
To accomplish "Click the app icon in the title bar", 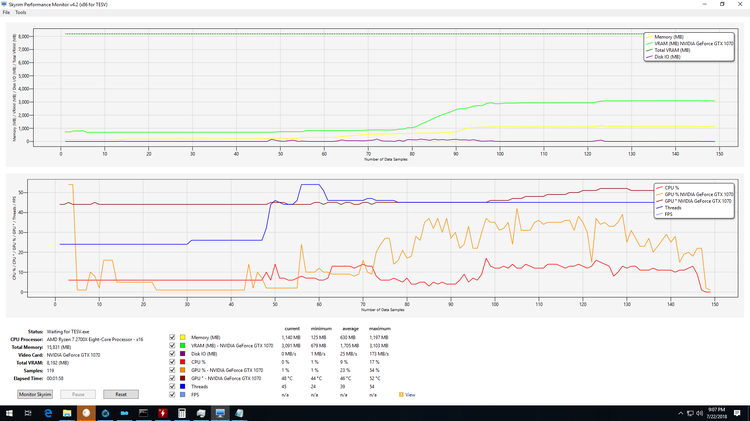I will click(x=4, y=4).
